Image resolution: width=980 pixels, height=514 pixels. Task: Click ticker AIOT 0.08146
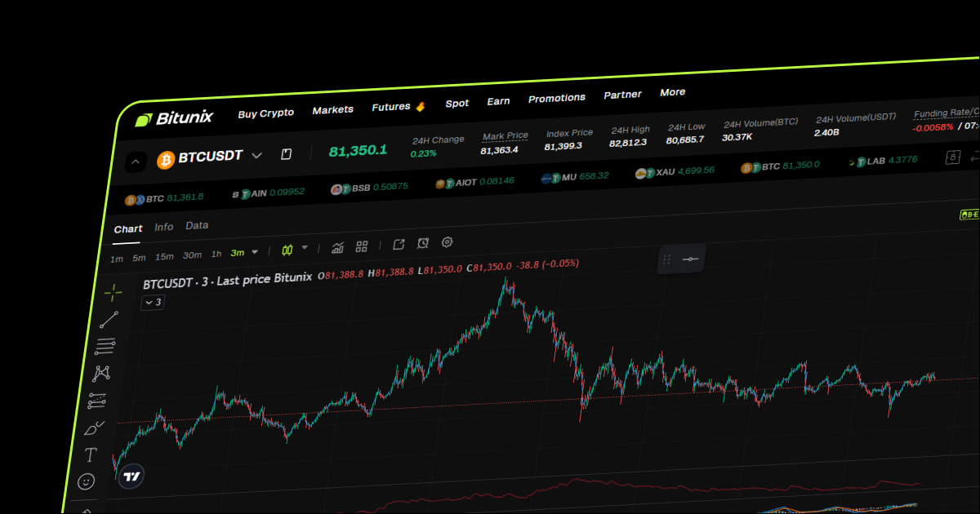[475, 182]
